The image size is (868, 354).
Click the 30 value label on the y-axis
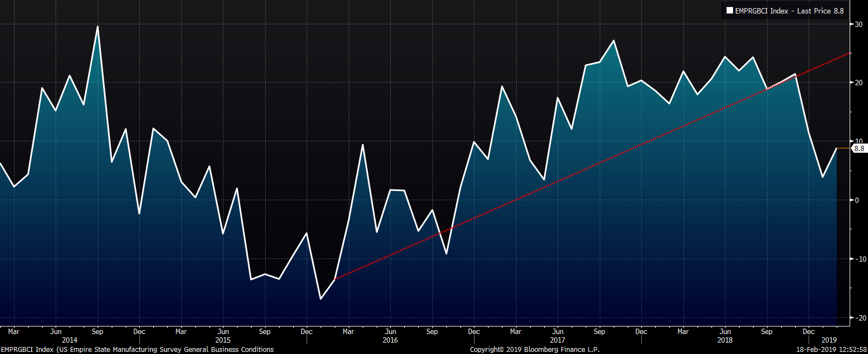(858, 24)
